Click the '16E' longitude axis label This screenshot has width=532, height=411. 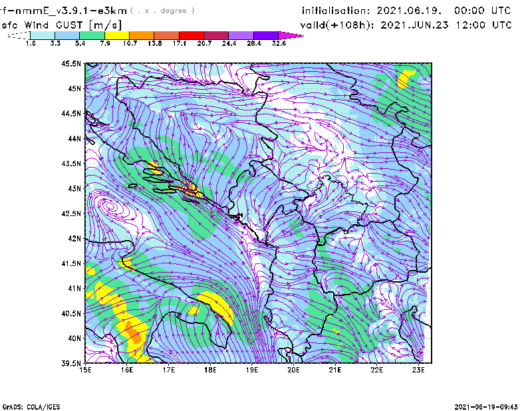pyautogui.click(x=127, y=370)
